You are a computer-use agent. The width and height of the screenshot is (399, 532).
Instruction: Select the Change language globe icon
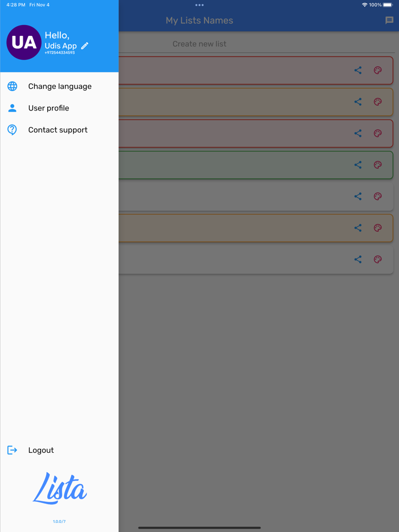12,86
